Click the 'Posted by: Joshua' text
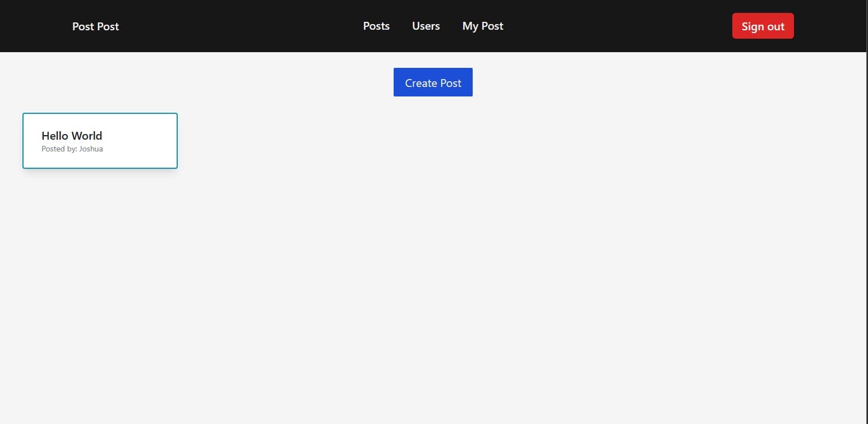Image resolution: width=868 pixels, height=424 pixels. click(72, 149)
